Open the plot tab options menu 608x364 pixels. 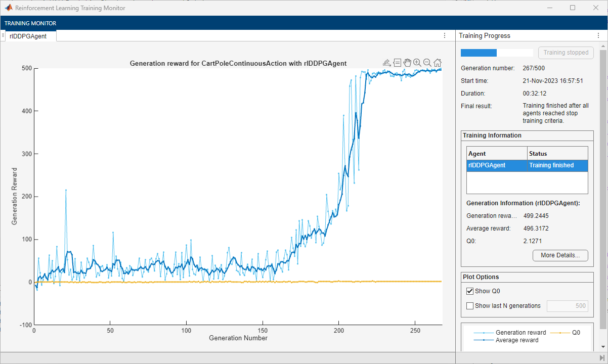(x=445, y=35)
